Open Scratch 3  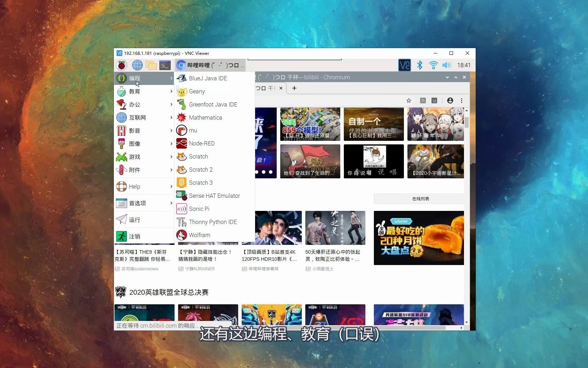point(201,183)
